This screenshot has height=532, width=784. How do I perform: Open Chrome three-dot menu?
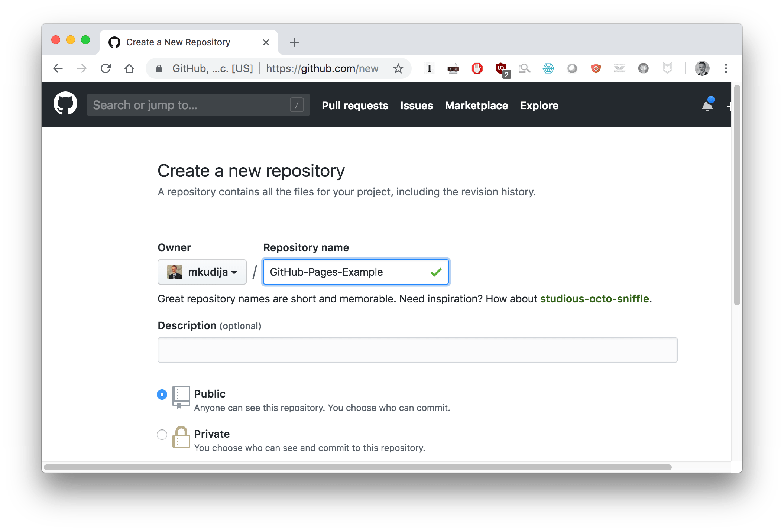coord(726,68)
